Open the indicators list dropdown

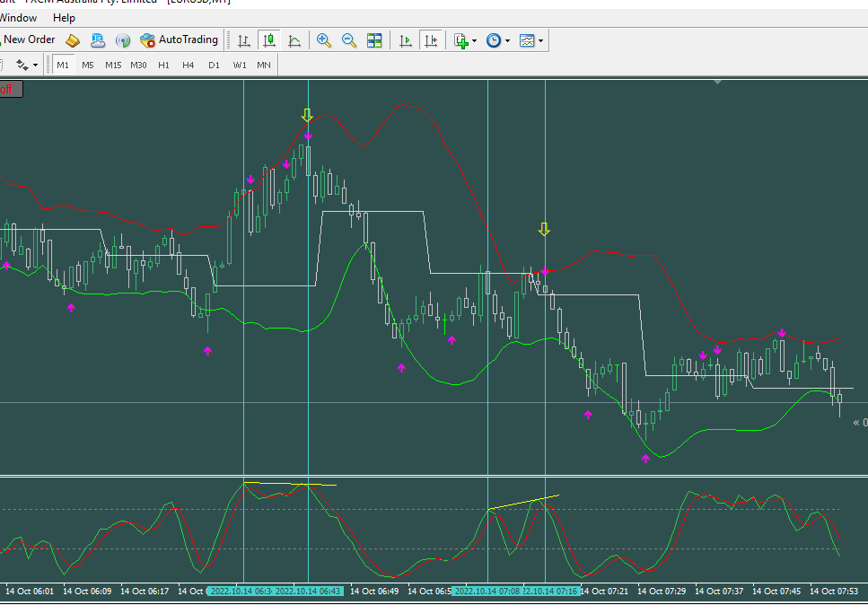tap(465, 40)
